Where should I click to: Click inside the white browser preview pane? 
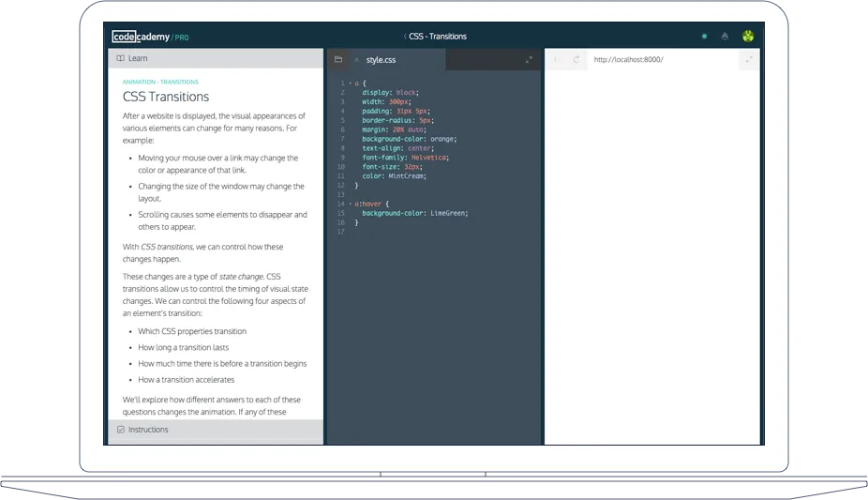(x=652, y=257)
